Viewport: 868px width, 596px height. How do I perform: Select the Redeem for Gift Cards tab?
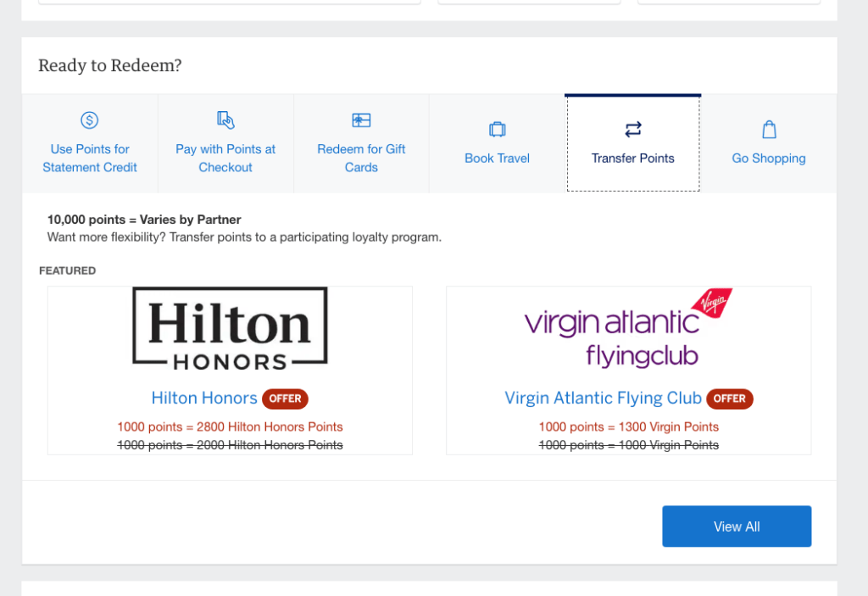[x=361, y=158]
